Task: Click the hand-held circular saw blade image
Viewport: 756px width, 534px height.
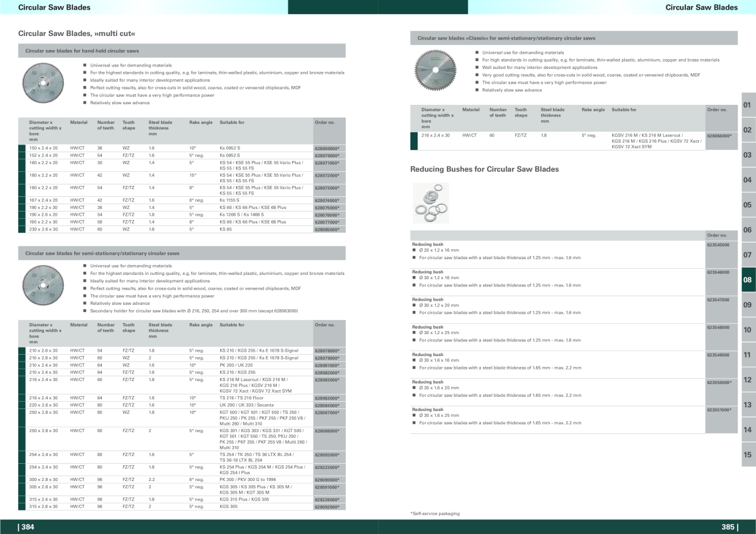Action: [x=43, y=84]
